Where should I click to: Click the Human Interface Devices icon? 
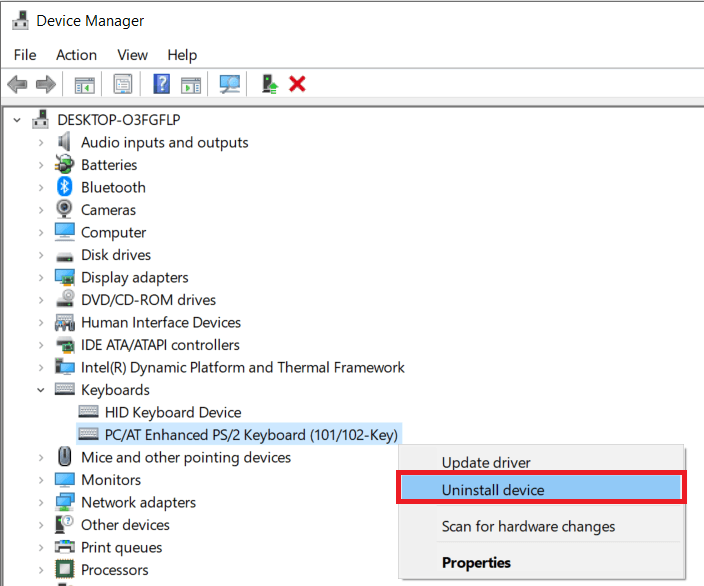(65, 322)
